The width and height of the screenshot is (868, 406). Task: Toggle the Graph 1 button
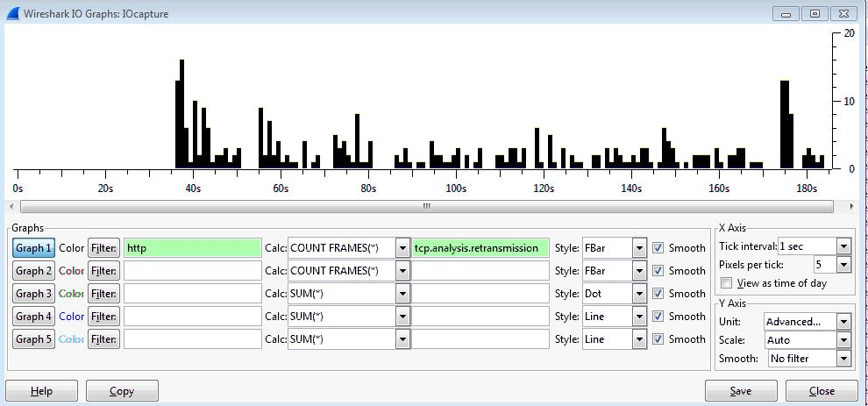33,248
